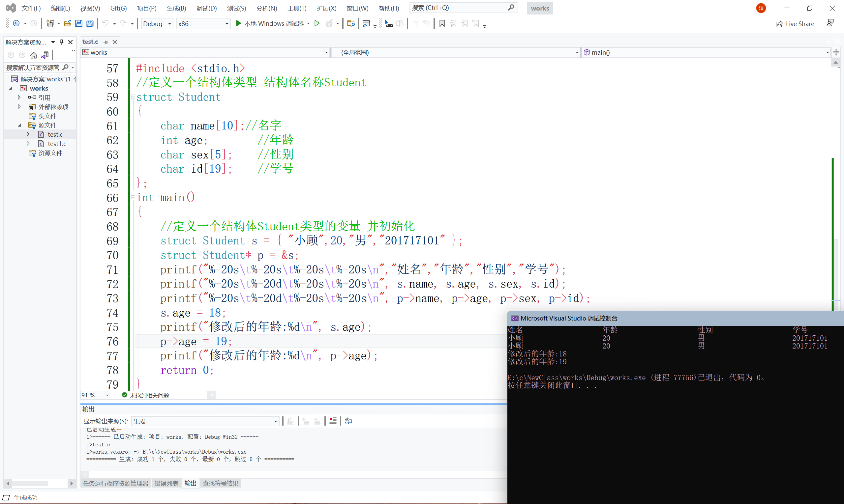844x504 pixels.
Task: Expand the 引用 references node
Action: [x=19, y=98]
